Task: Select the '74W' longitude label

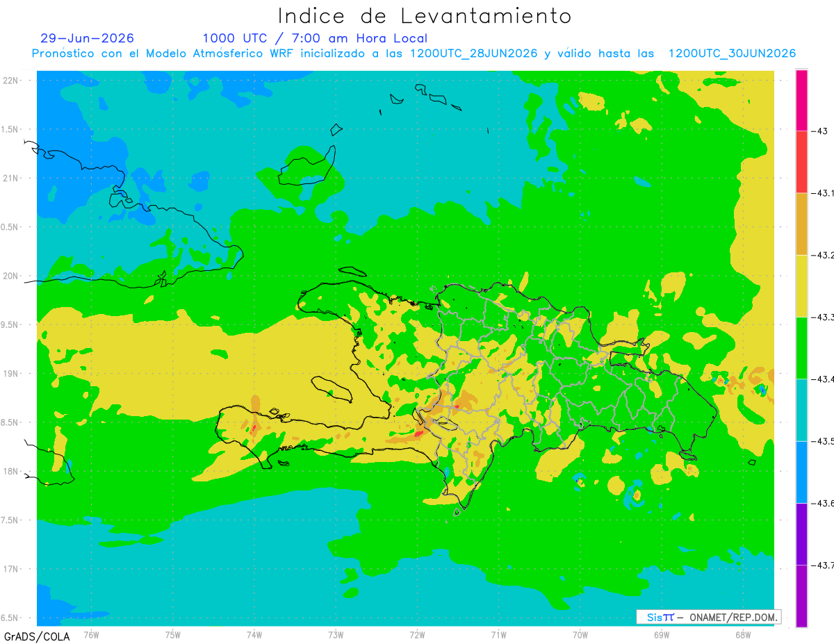Action: 254,634
